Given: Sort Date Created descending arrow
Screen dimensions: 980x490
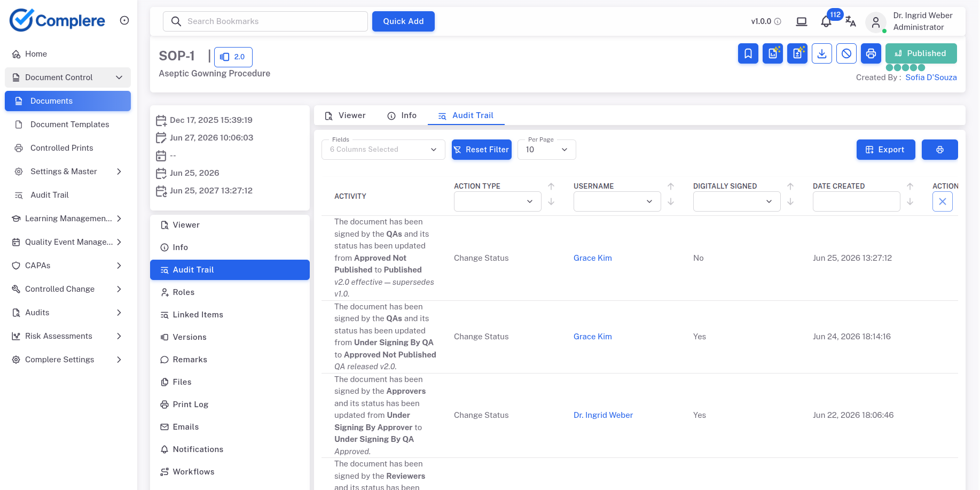Looking at the screenshot, I should (910, 201).
